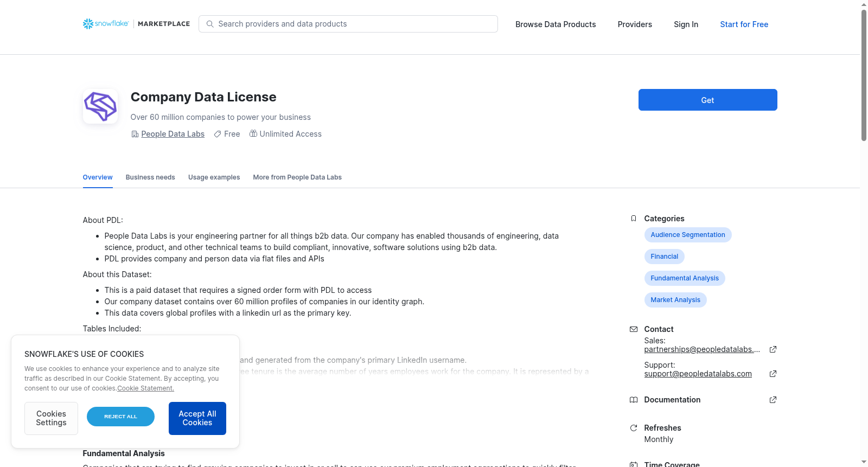Click the bookmark icon beside Categories
The image size is (868, 467).
634,219
